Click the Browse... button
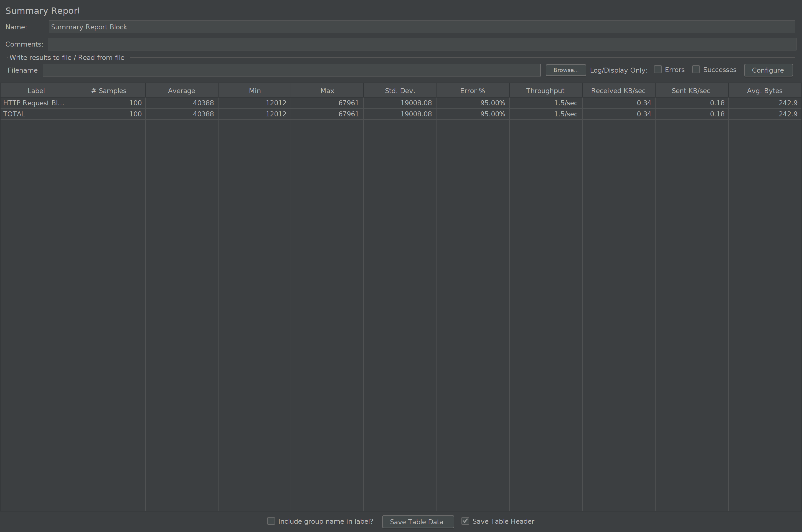 tap(565, 70)
